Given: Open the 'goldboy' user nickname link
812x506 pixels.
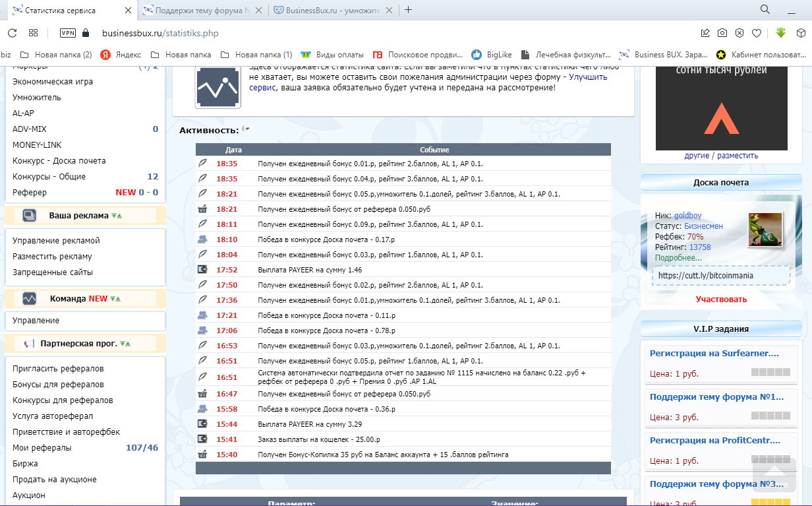Looking at the screenshot, I should click(689, 216).
